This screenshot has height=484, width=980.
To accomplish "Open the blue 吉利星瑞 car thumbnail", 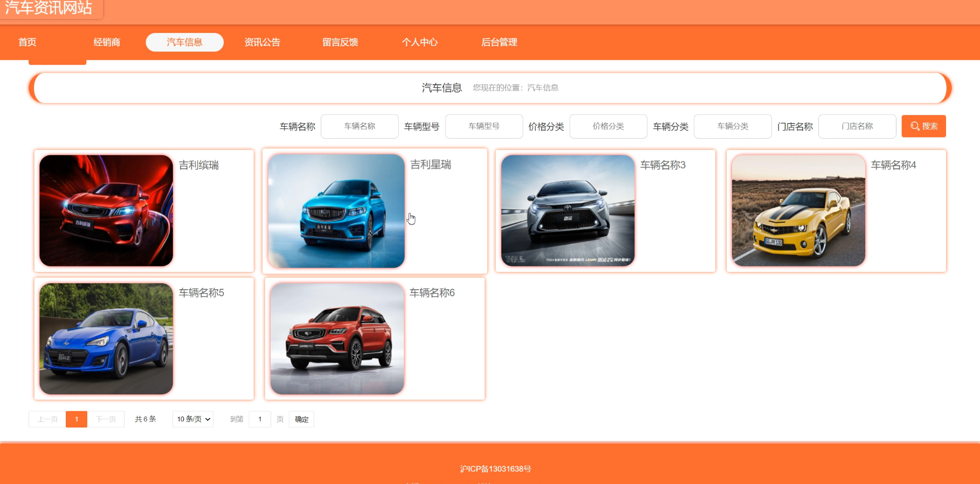I will [336, 211].
